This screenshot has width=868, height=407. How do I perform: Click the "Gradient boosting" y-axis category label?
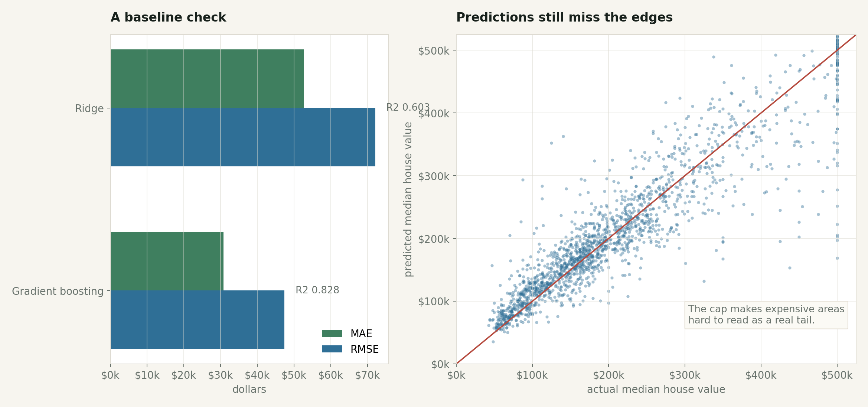(x=58, y=291)
